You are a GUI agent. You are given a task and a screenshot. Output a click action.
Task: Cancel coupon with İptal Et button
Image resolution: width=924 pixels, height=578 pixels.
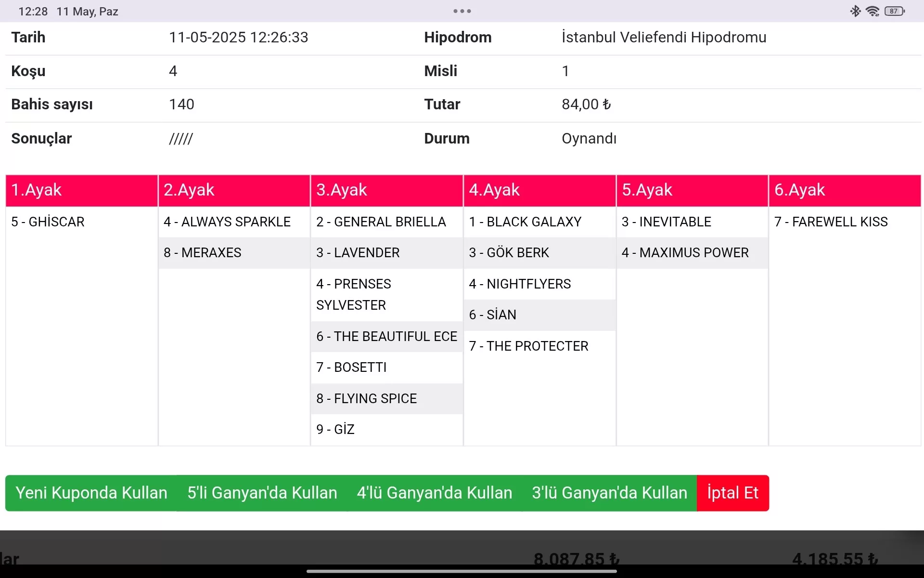[732, 493]
